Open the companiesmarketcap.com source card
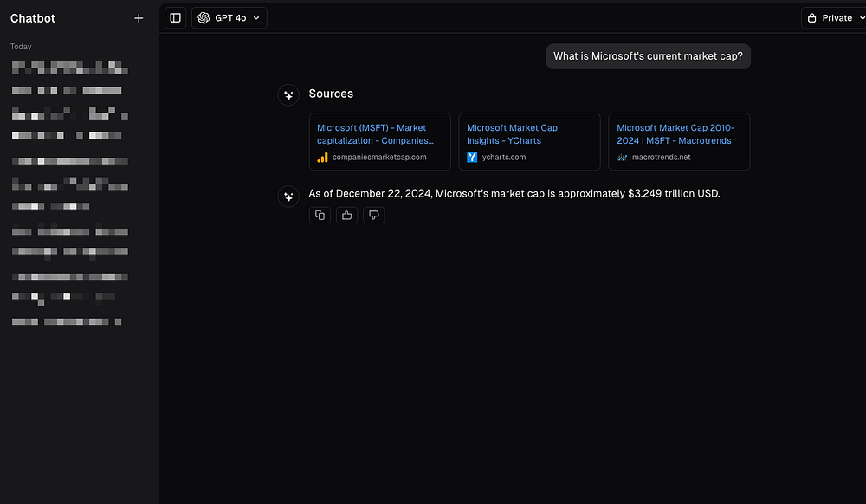This screenshot has height=504, width=866. pyautogui.click(x=379, y=141)
